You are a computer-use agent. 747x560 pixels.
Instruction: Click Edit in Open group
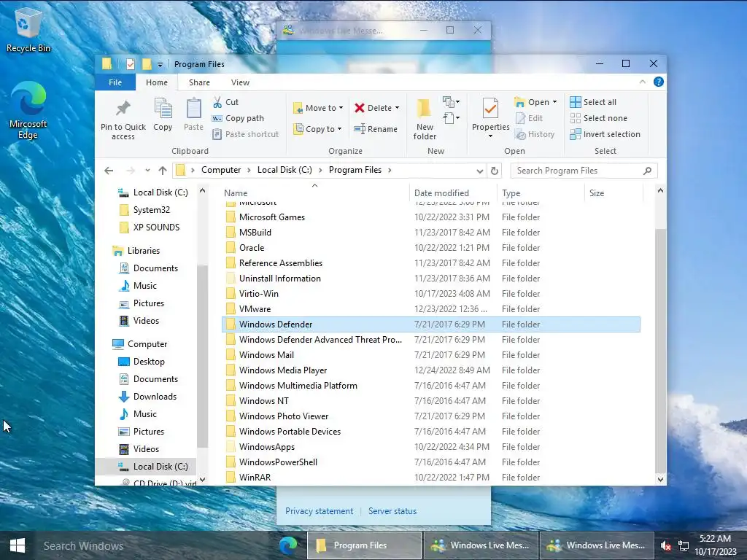click(x=530, y=118)
